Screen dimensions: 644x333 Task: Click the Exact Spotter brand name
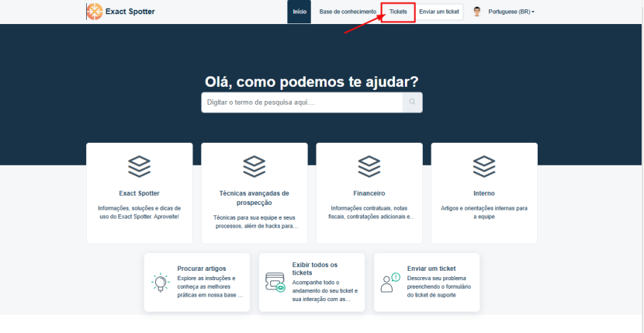pos(130,12)
